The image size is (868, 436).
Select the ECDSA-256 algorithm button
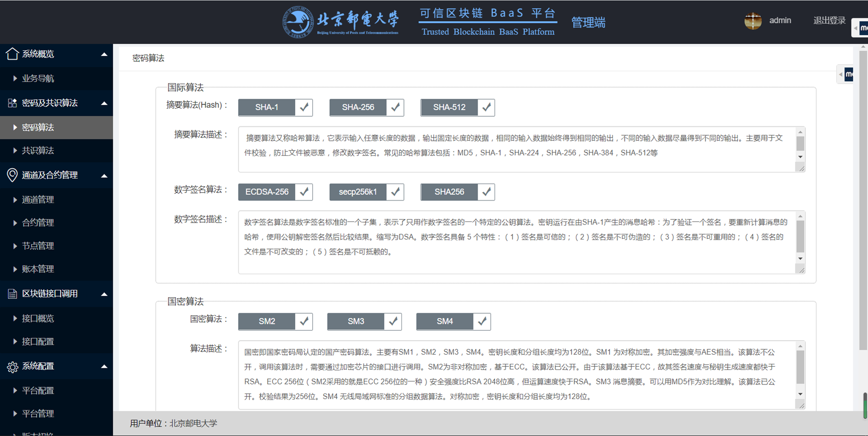tap(267, 192)
